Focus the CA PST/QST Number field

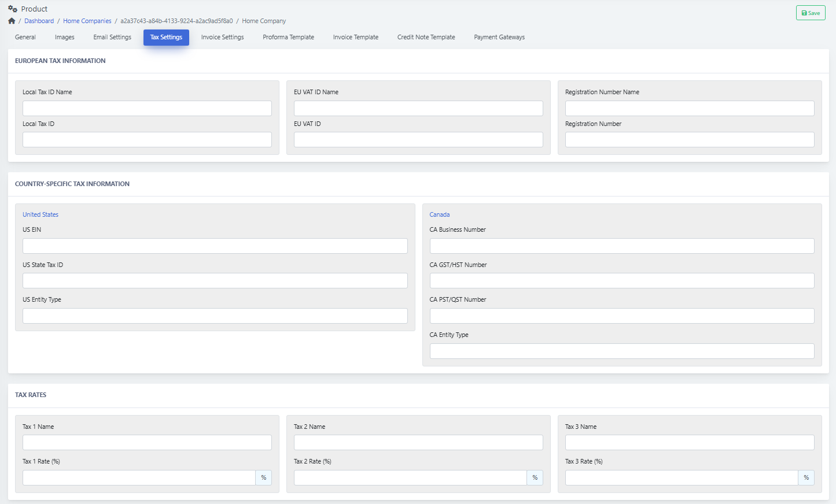pyautogui.click(x=622, y=316)
